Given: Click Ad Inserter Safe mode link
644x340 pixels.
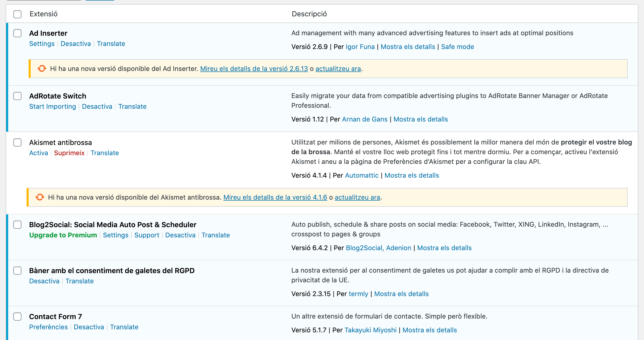Looking at the screenshot, I should pyautogui.click(x=457, y=47).
